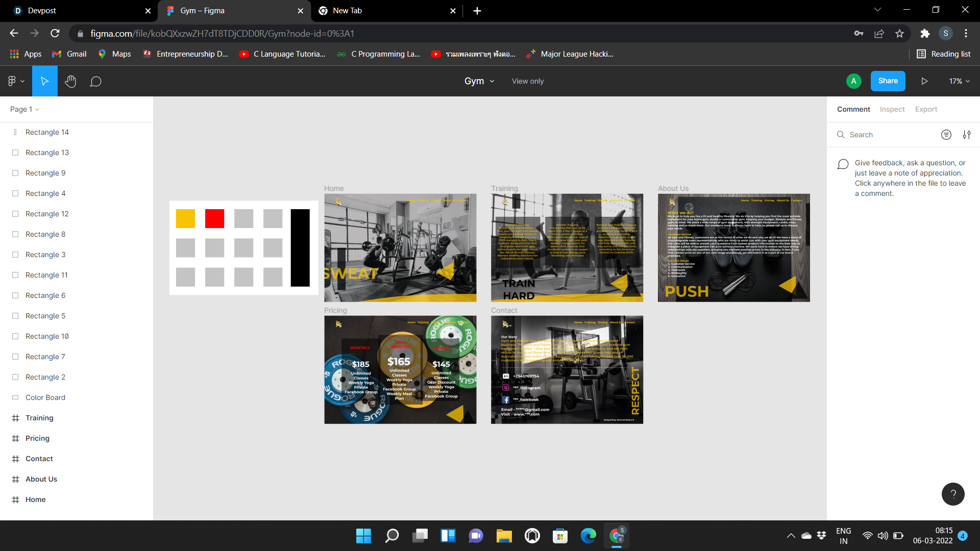980x551 pixels.
Task: Click the help question mark button
Action: [952, 494]
